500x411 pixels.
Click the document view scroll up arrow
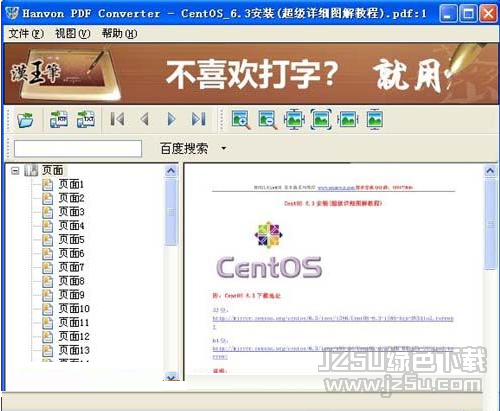click(x=490, y=171)
